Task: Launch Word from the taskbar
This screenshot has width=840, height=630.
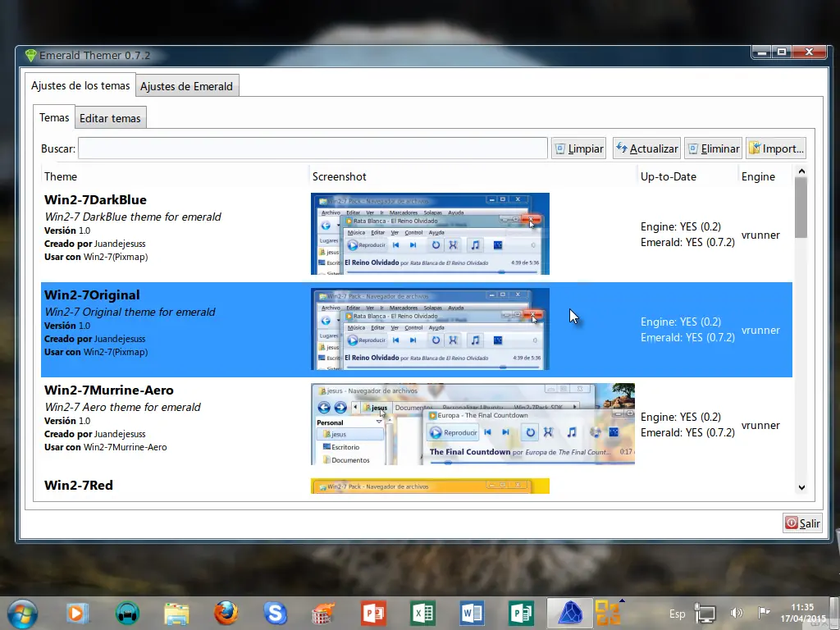Action: (x=472, y=614)
